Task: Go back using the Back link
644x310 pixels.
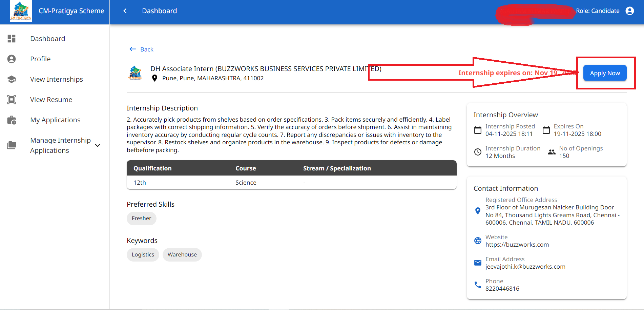Action: 142,49
